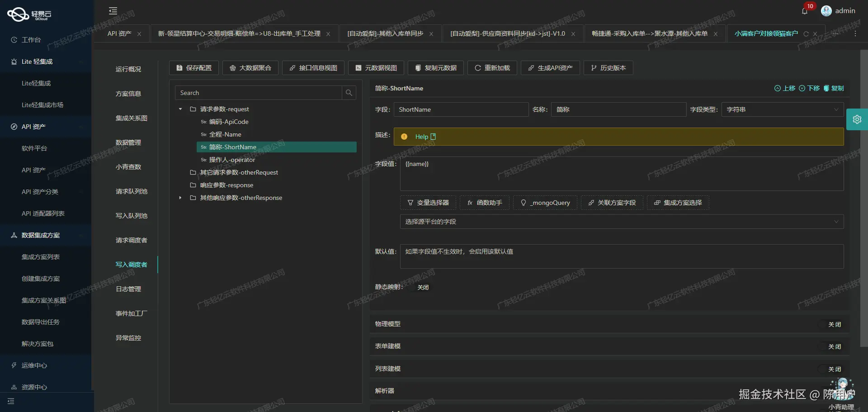This screenshot has width=868, height=412.
Task: Switch to the API资产 tab
Action: pos(118,33)
